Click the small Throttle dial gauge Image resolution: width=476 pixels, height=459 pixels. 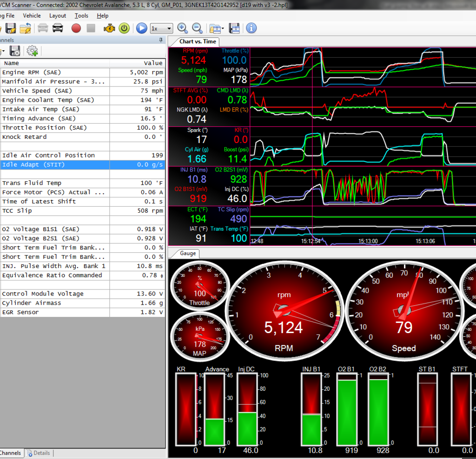point(200,286)
